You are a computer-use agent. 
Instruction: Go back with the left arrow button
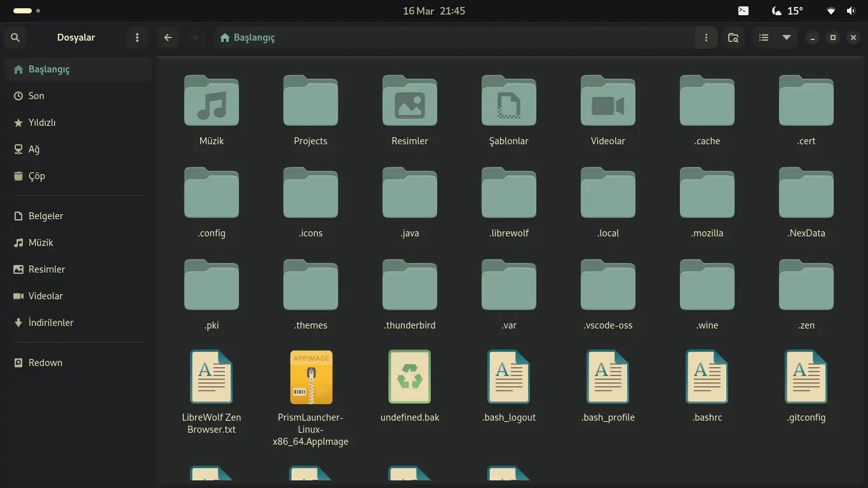(168, 37)
